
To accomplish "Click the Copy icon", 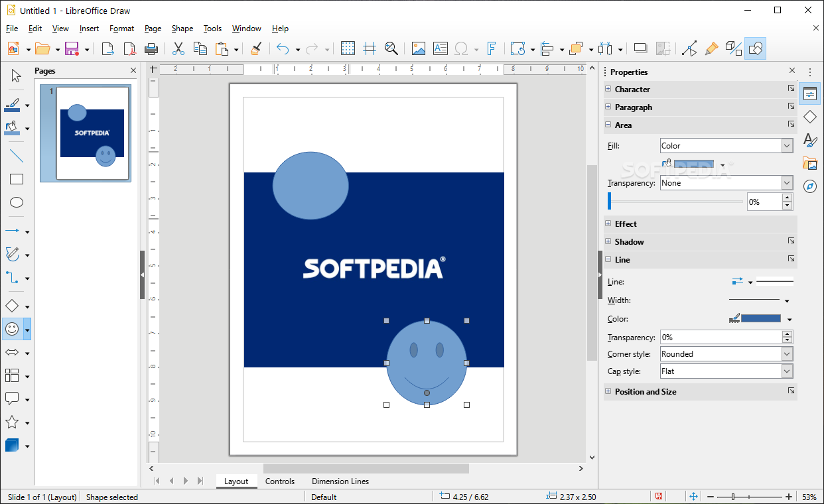I will coord(200,48).
